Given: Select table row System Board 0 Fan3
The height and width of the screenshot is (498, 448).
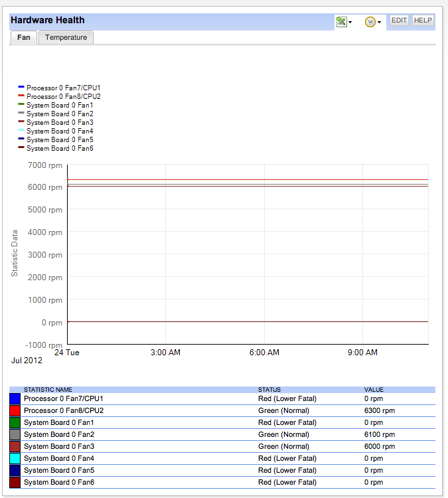Looking at the screenshot, I should [x=222, y=447].
